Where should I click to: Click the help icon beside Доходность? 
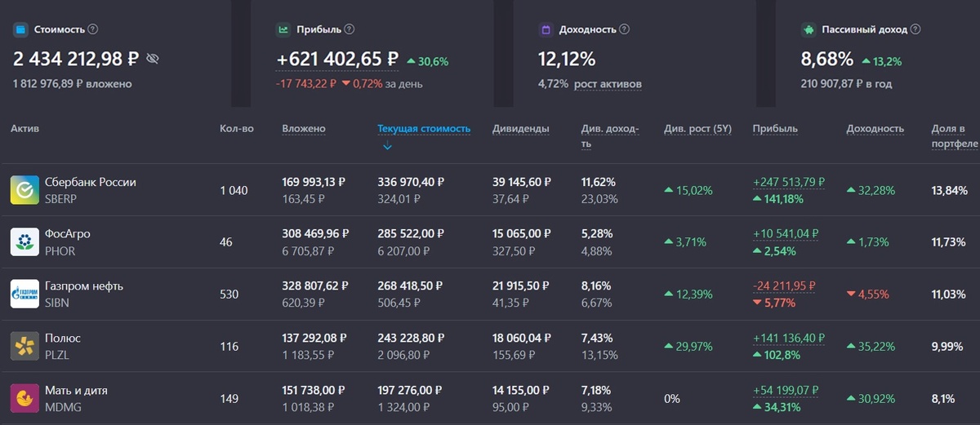point(625,29)
